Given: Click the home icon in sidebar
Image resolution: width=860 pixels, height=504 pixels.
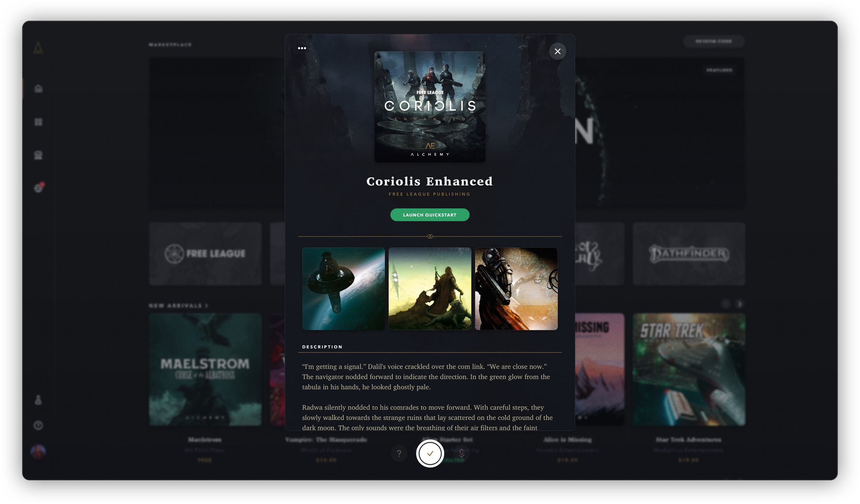Looking at the screenshot, I should 39,89.
